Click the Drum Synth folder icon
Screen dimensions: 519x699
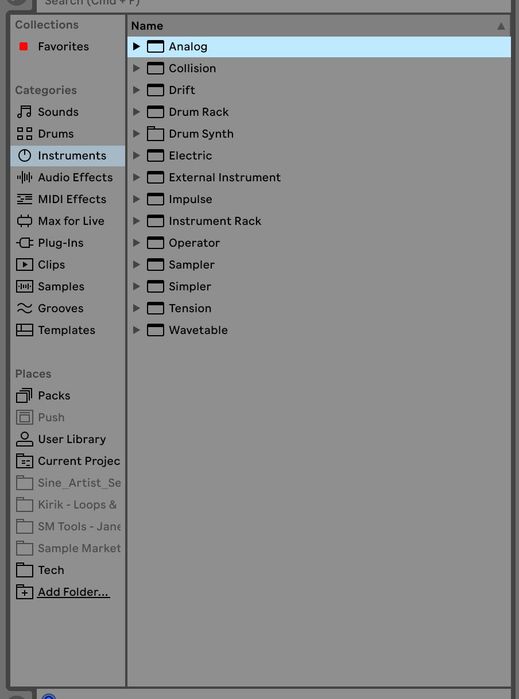pos(156,134)
